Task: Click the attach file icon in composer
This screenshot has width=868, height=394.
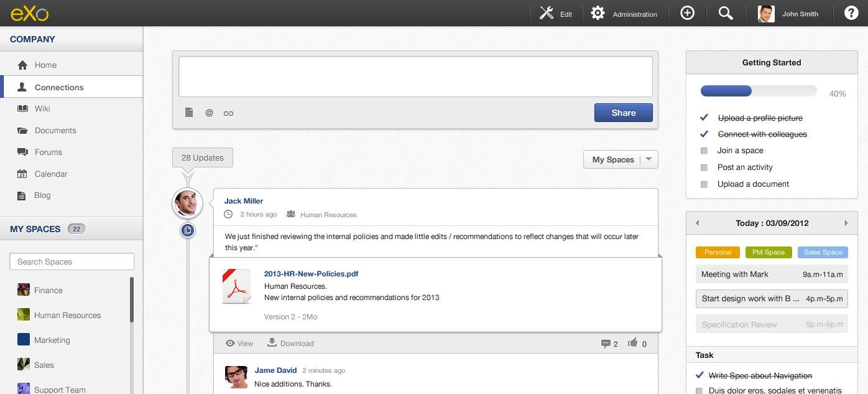Action: click(190, 113)
